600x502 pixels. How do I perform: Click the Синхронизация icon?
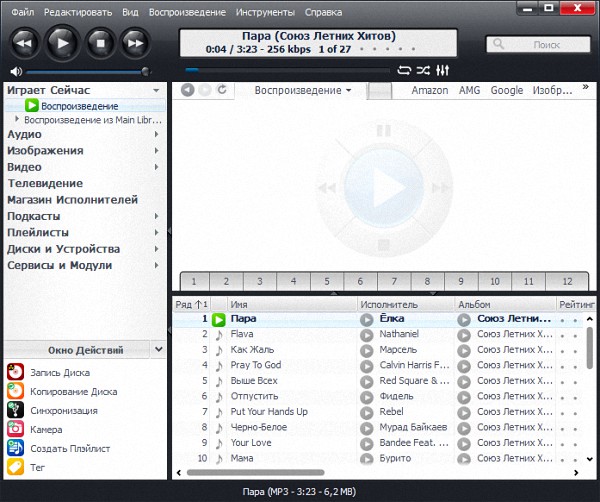click(16, 411)
